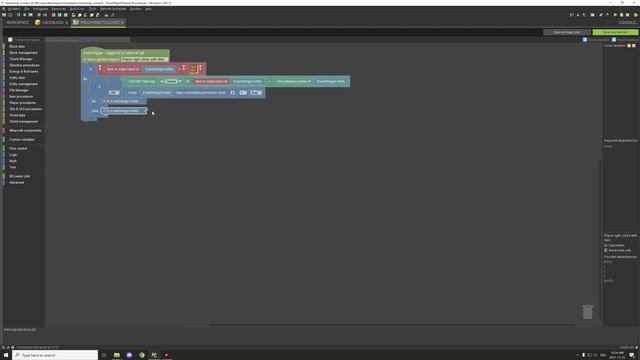Image resolution: width=640 pixels, height=360 pixels.
Task: Click the Import procedure icon
Action: (614, 40)
